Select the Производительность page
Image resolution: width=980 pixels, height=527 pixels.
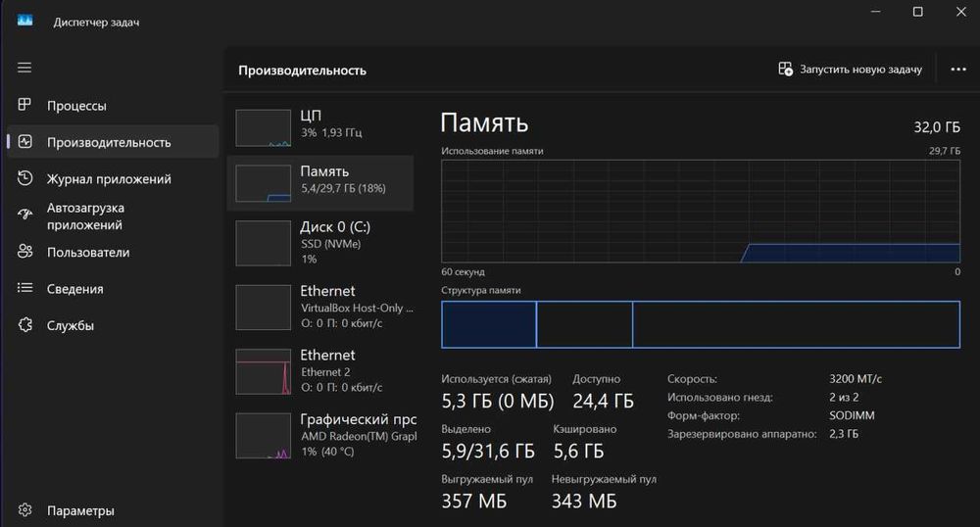[113, 142]
